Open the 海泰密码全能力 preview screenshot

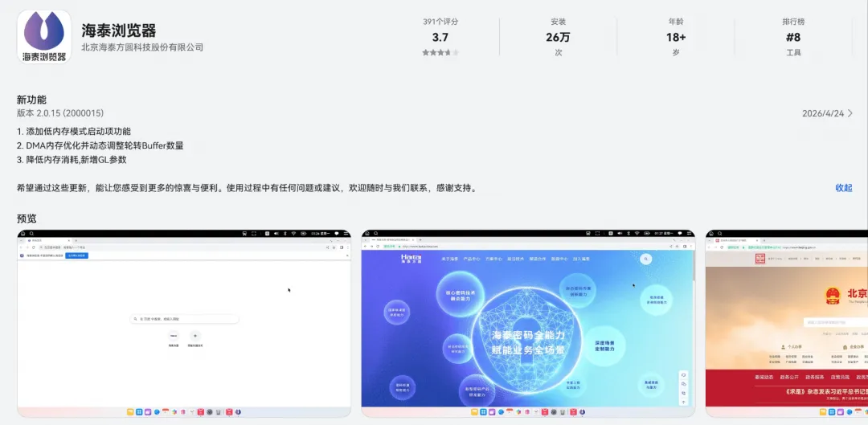[528, 324]
